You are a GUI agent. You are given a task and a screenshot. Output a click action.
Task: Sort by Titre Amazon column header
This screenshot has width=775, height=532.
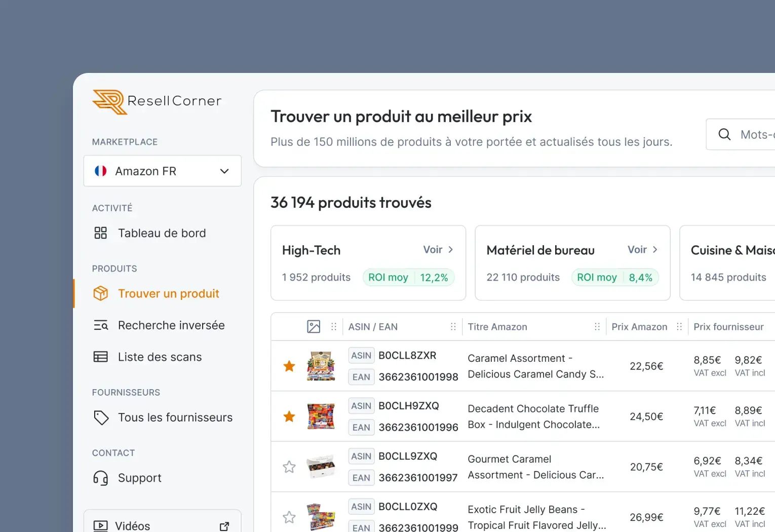(497, 327)
